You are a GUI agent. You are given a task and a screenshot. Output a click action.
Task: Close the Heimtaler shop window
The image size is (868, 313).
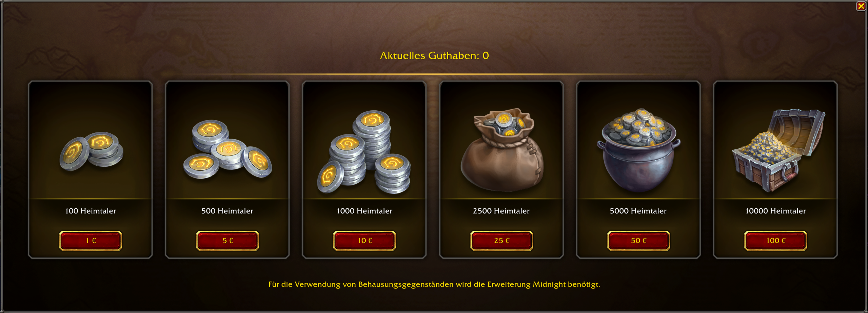tap(861, 6)
